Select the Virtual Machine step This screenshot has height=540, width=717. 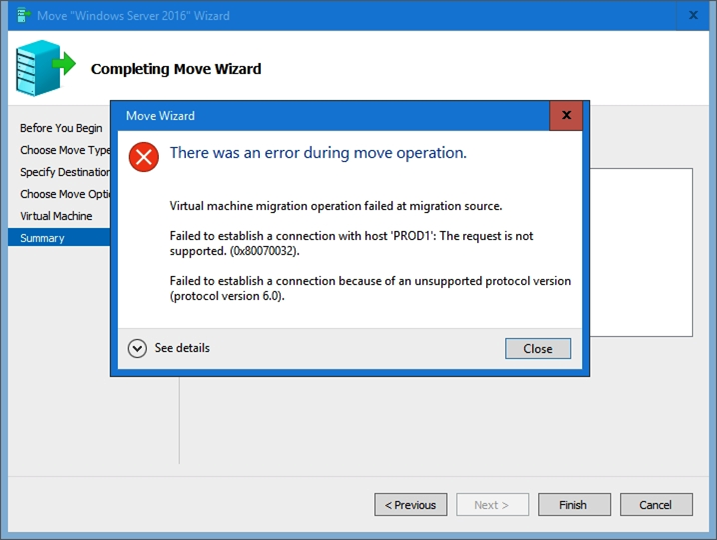(56, 216)
